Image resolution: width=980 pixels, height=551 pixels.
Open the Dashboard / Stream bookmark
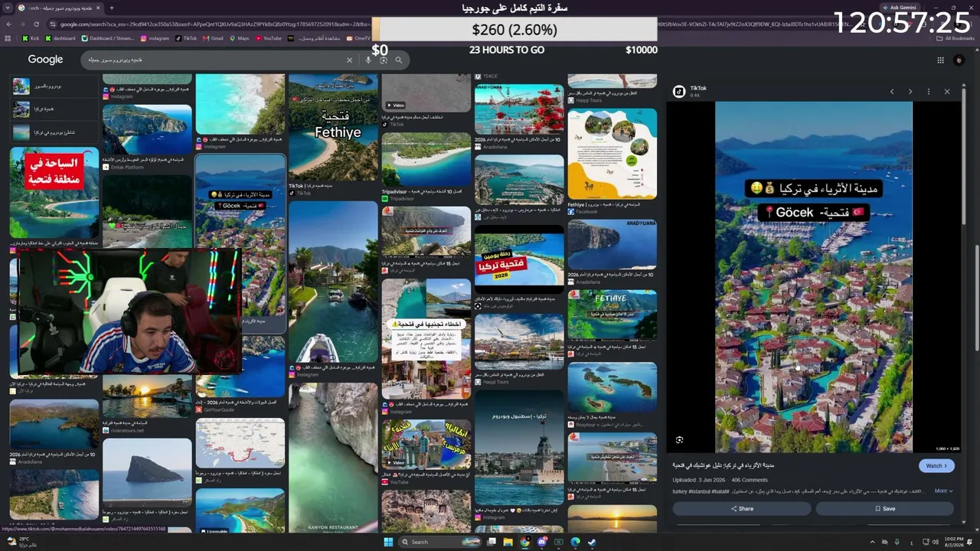tap(108, 38)
